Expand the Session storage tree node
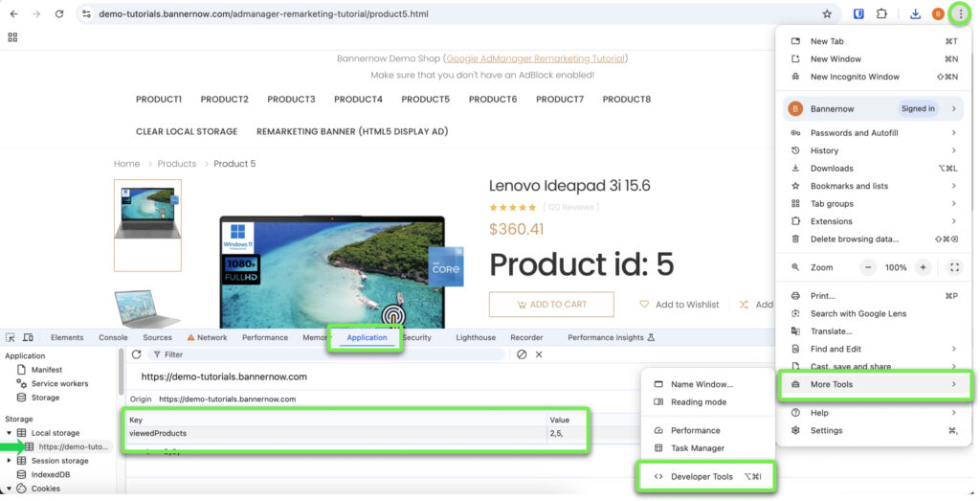Image resolution: width=980 pixels, height=501 pixels. click(x=9, y=461)
